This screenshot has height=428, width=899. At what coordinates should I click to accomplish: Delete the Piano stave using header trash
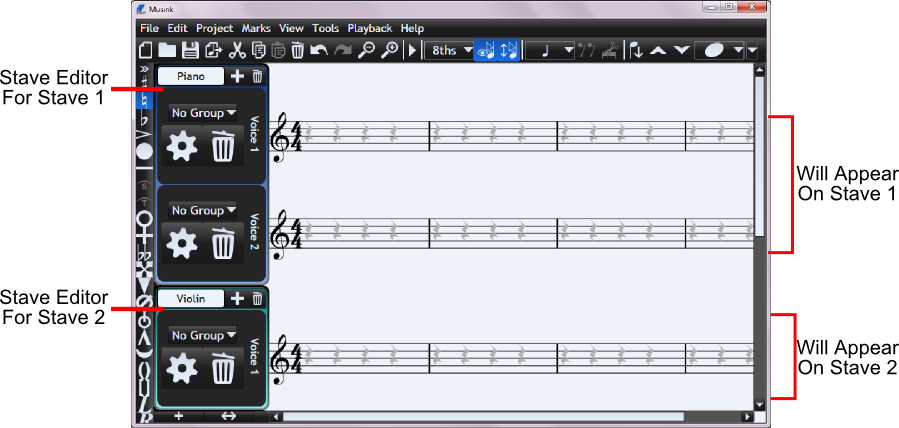coord(257,76)
